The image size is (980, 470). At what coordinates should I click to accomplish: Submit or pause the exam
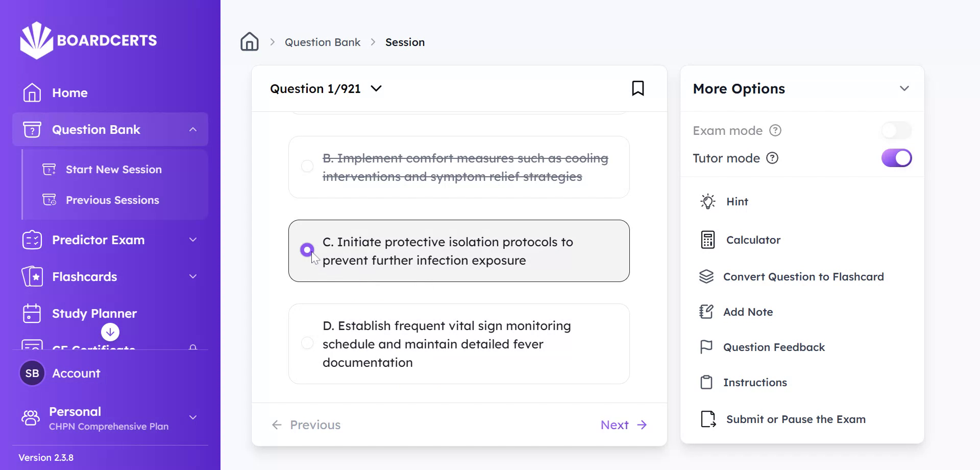(796, 419)
